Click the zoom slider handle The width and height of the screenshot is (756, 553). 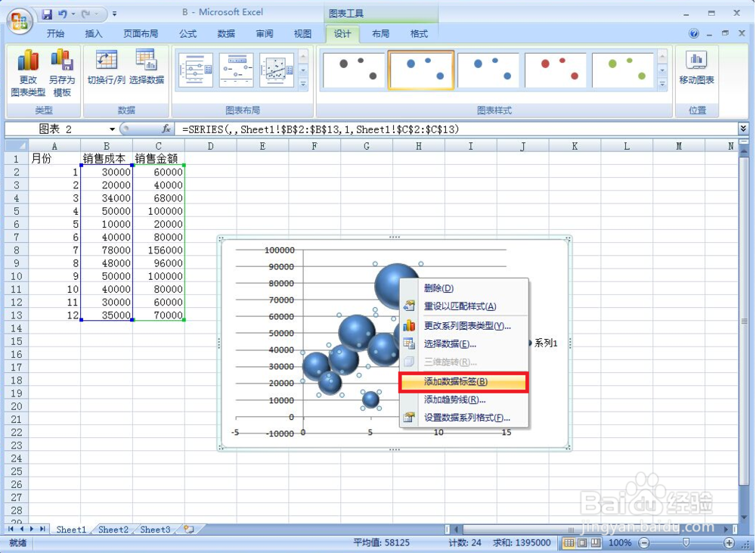(x=686, y=543)
